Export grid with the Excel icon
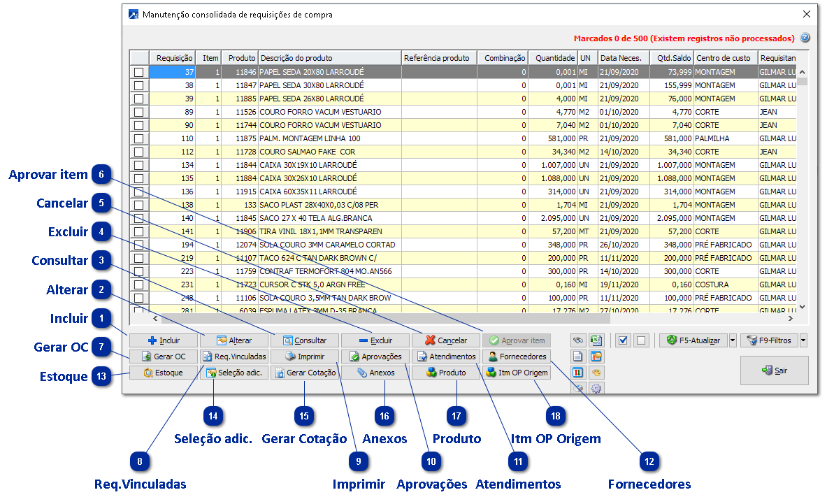This screenshot has width=834, height=504. (596, 340)
